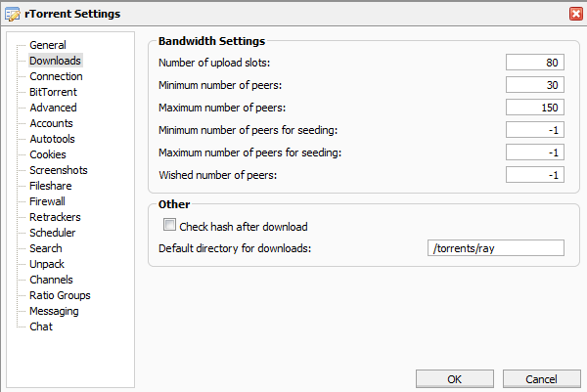
Task: Open the General settings section
Action: tap(48, 45)
